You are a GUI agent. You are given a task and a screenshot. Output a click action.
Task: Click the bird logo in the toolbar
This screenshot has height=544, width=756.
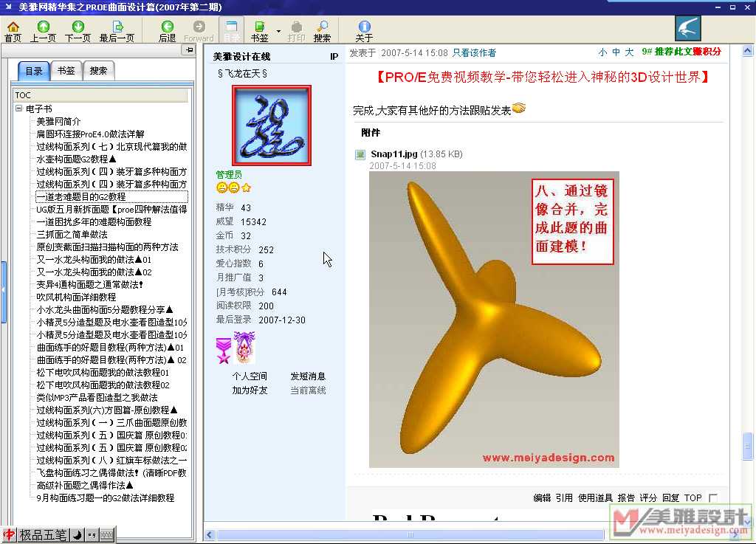click(x=687, y=29)
